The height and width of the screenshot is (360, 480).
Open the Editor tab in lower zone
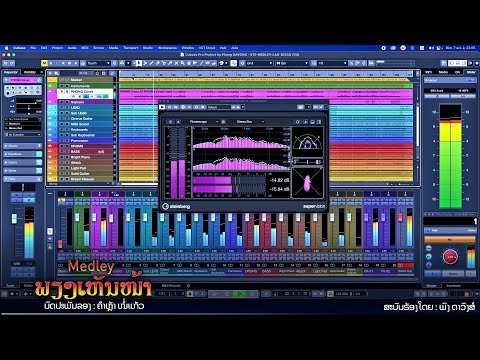29,286
